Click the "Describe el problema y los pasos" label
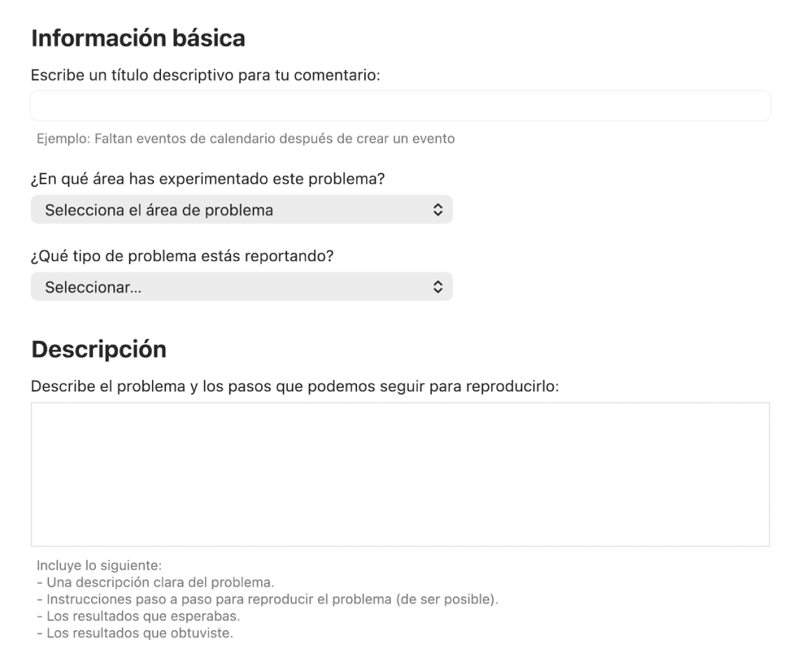This screenshot has width=801, height=672. click(x=294, y=386)
